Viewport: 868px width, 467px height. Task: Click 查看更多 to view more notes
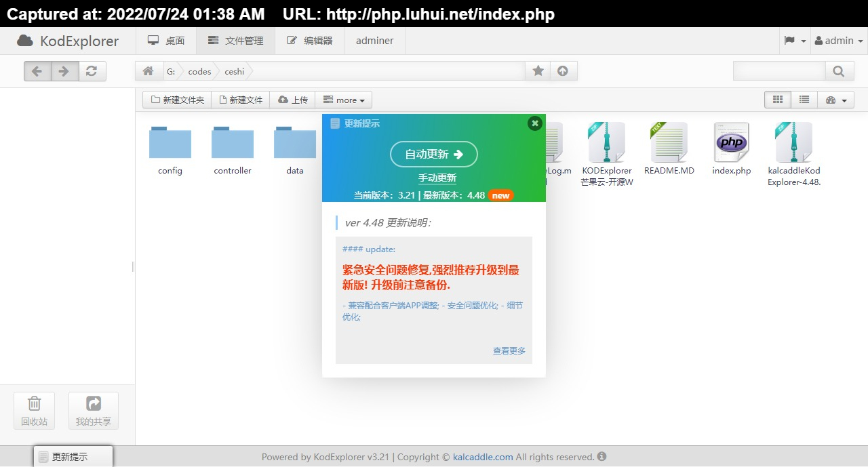click(509, 350)
